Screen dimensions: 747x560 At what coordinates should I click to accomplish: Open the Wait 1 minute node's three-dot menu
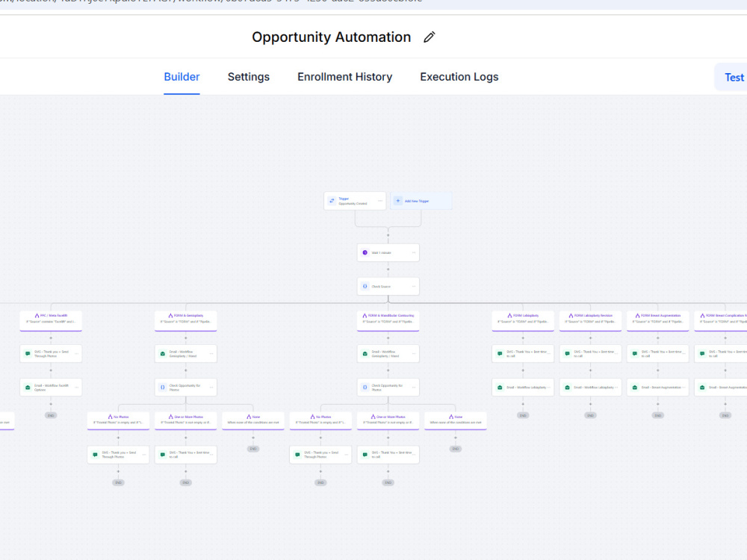(414, 253)
